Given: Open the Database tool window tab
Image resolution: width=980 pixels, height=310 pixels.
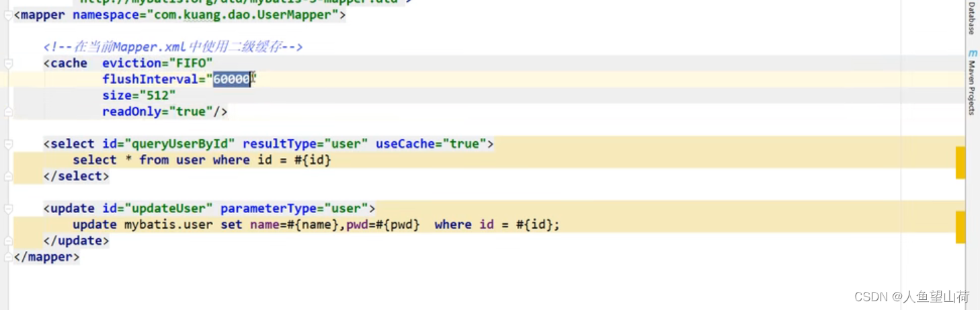Looking at the screenshot, I should coord(971,18).
